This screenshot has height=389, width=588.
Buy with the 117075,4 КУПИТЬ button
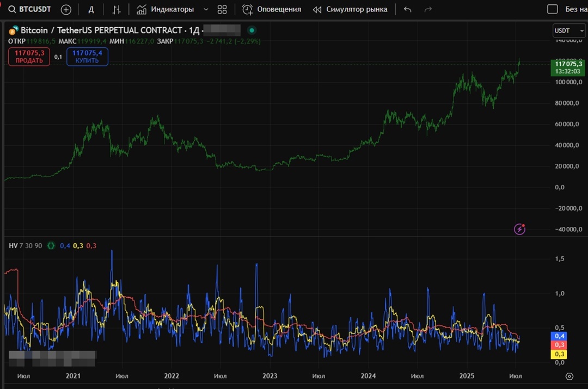(87, 57)
